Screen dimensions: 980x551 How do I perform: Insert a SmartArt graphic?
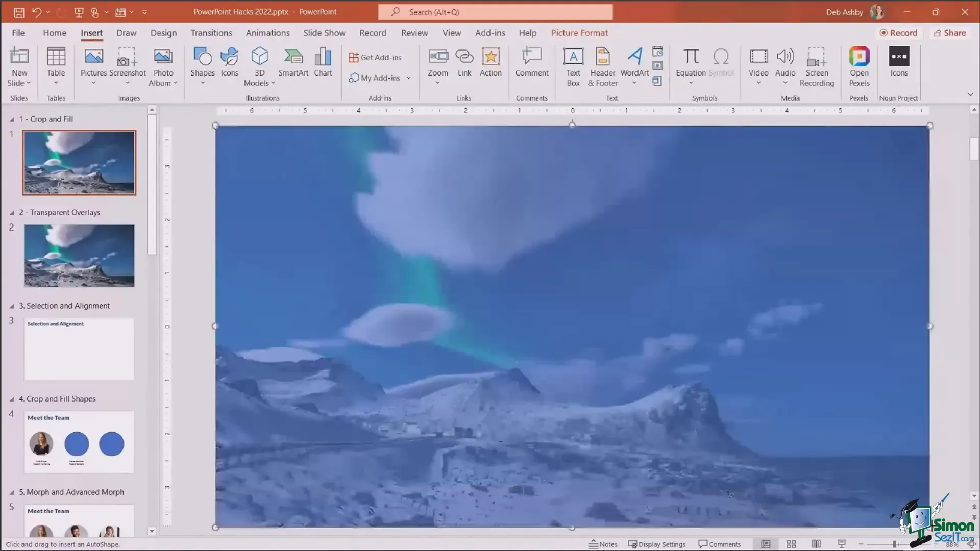coord(293,62)
